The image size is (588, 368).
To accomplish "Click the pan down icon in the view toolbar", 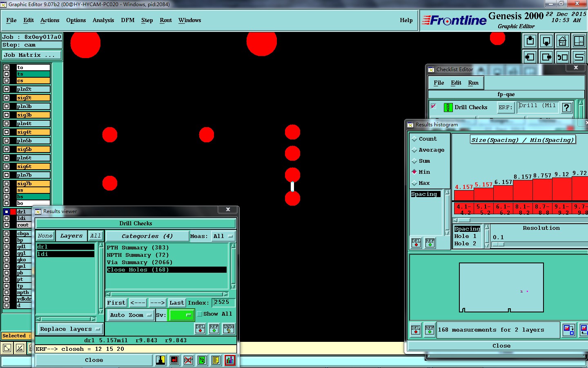I will coord(546,41).
